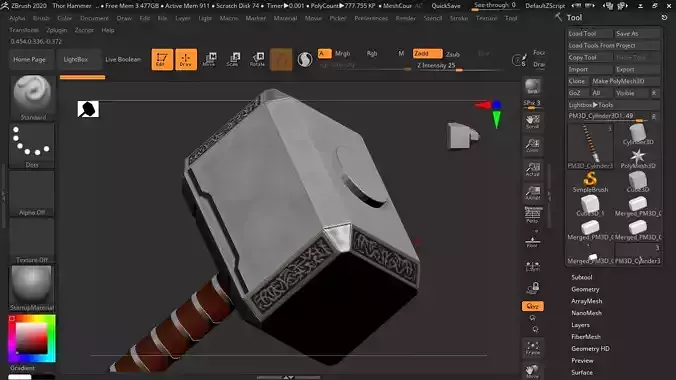Activate Draw mode button
The width and height of the screenshot is (676, 380).
(x=186, y=60)
